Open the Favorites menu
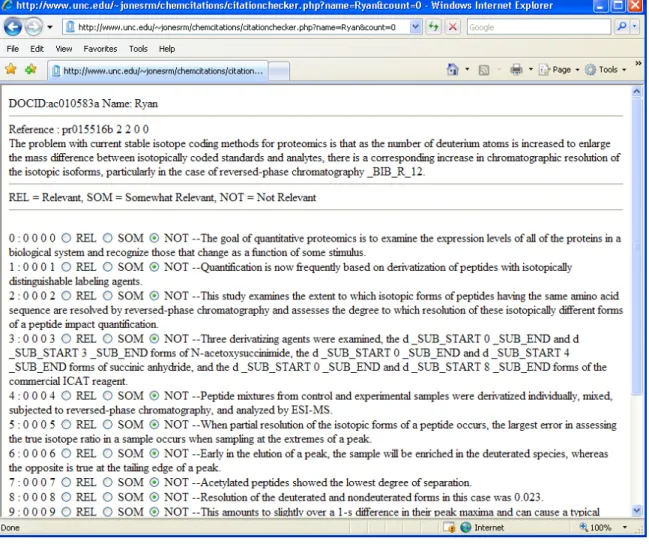649x544 pixels. click(100, 49)
